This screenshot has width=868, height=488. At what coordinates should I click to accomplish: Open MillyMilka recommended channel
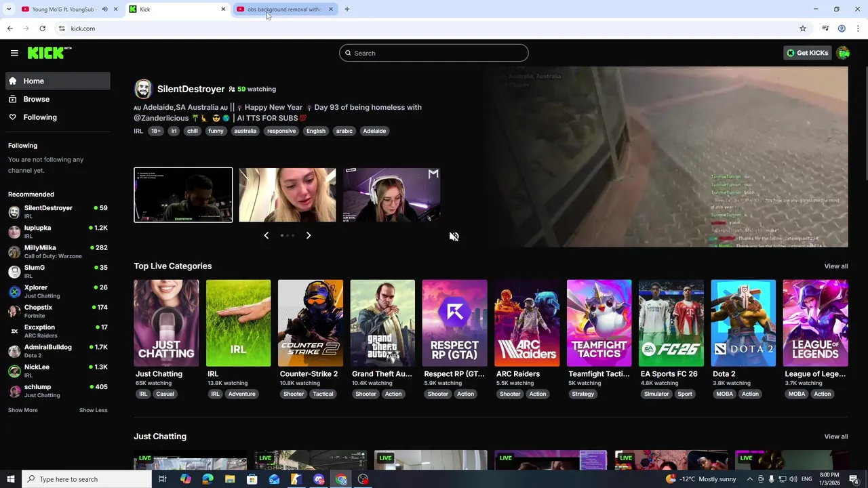tap(58, 251)
